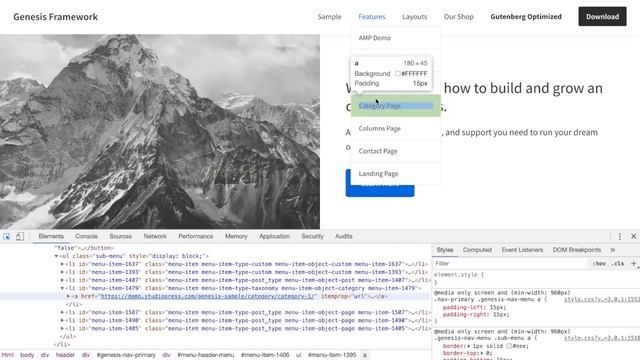Switch to the Styles pane tab
The width and height of the screenshot is (640, 360).
445,250
